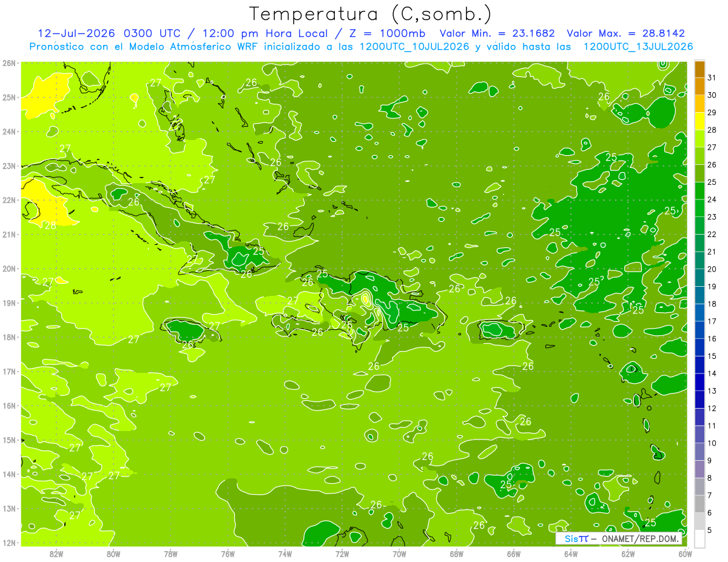The width and height of the screenshot is (728, 562).
Task: Click the 22N latitude axis label
Action: point(9,200)
